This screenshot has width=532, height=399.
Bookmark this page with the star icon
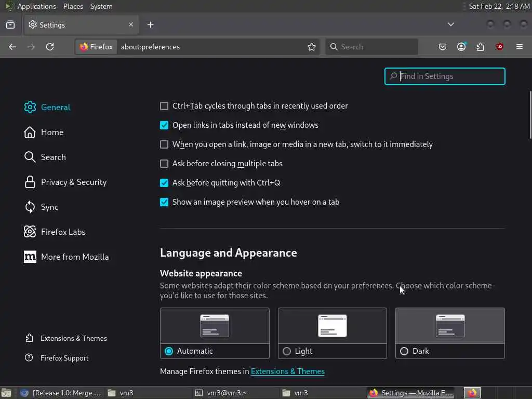point(312,47)
